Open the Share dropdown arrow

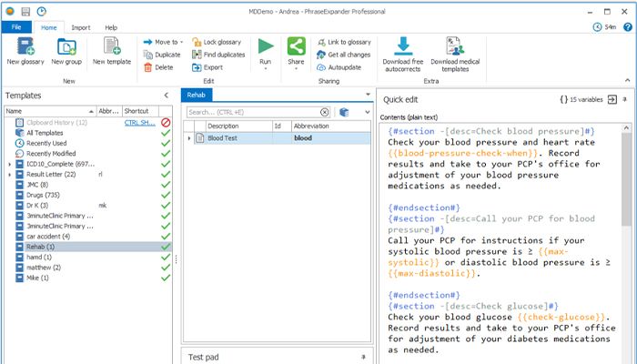coord(296,68)
